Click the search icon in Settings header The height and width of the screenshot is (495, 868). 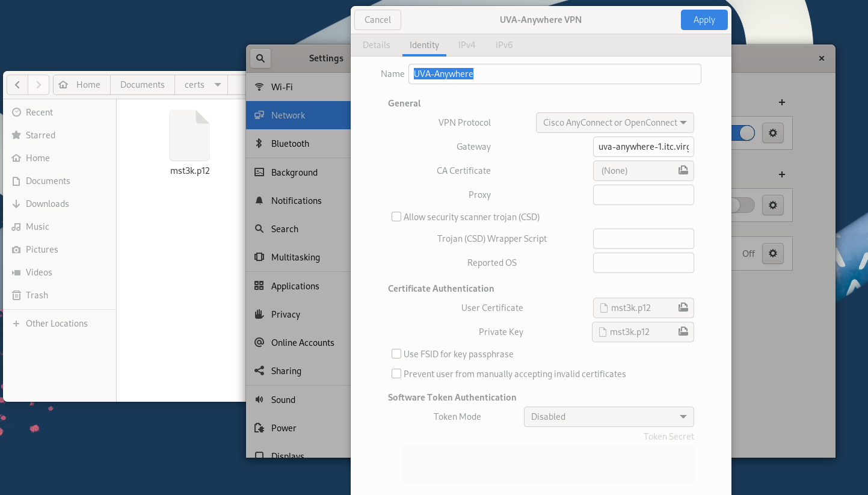[260, 58]
